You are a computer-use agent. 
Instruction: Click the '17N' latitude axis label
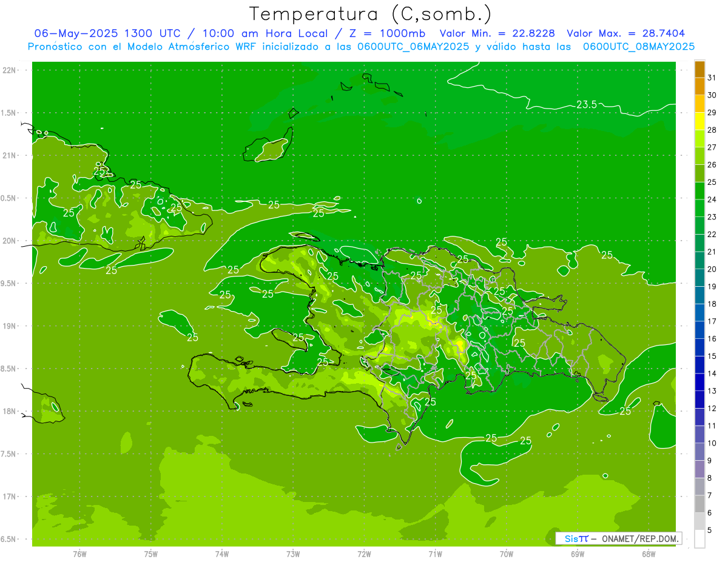click(8, 497)
